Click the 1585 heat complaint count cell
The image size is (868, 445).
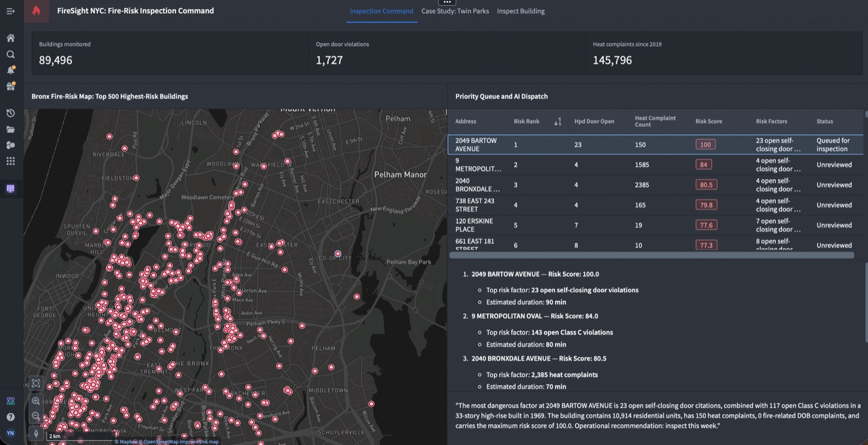[642, 165]
